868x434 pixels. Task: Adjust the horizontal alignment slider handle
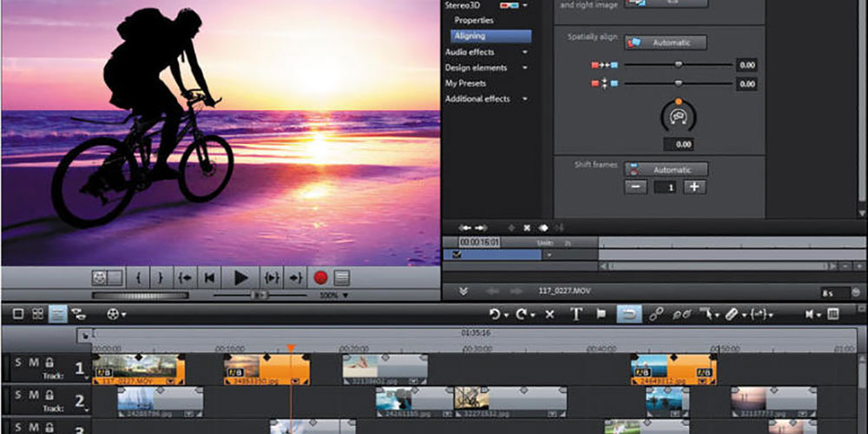[678, 65]
